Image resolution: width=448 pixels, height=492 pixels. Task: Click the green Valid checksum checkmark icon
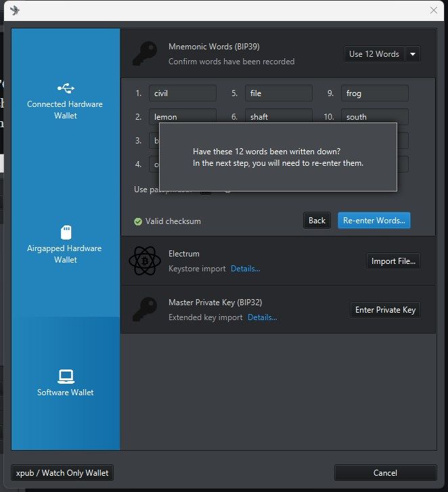[138, 221]
